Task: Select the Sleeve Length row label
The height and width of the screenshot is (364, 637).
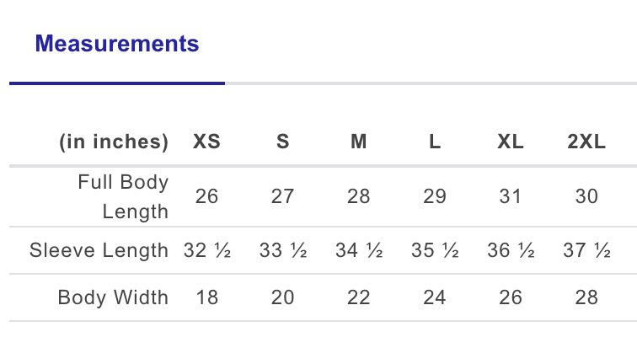Action: [99, 250]
